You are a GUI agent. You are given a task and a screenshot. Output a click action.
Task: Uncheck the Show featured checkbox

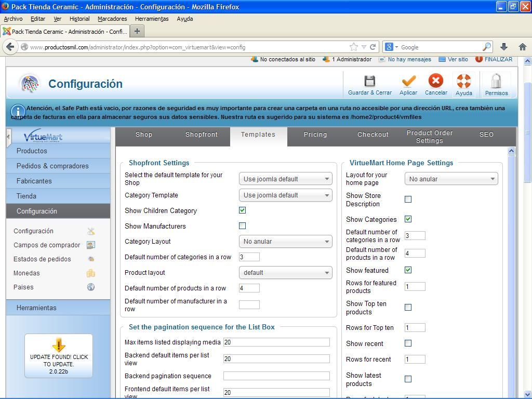click(408, 270)
